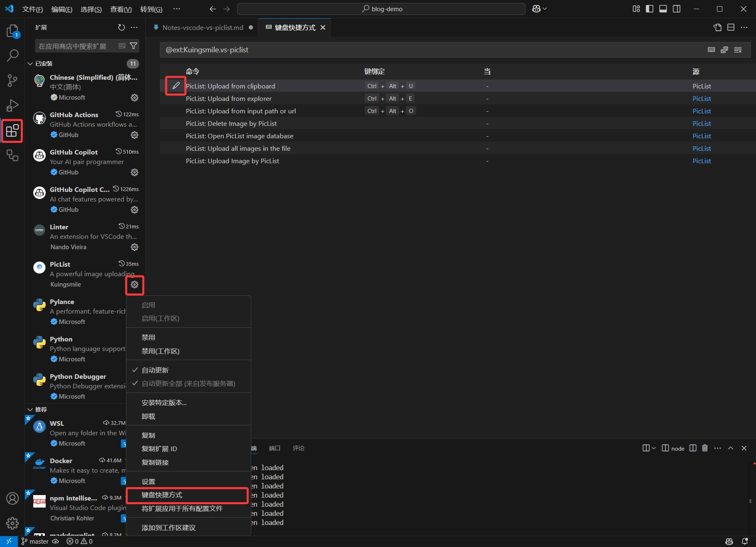Open errors and warnings in status bar
The width and height of the screenshot is (756, 547).
80,542
